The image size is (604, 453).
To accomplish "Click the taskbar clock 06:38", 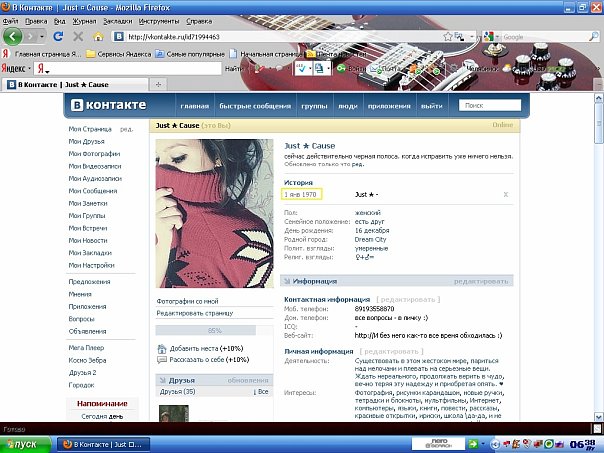I will click(x=582, y=444).
